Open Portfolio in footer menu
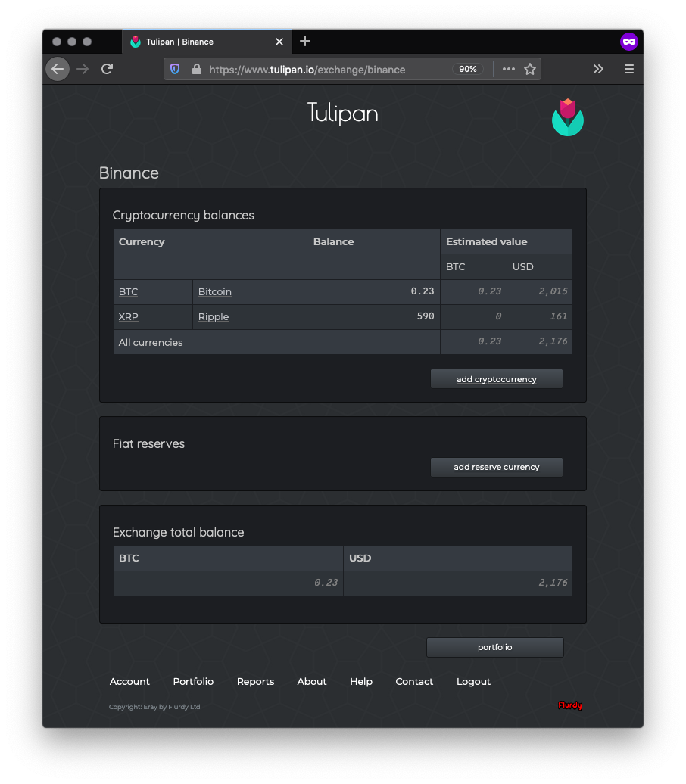The height and width of the screenshot is (784, 686). pyautogui.click(x=193, y=682)
